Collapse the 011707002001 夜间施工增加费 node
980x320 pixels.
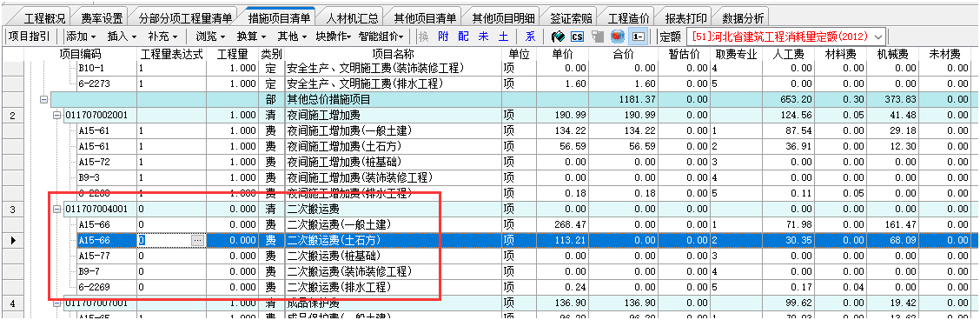[x=56, y=115]
